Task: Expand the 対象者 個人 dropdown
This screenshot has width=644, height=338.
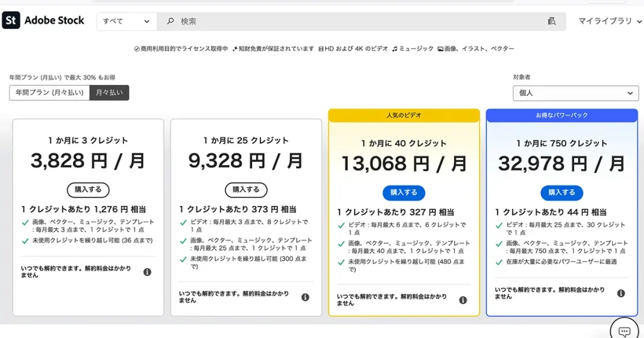Action: pos(575,93)
